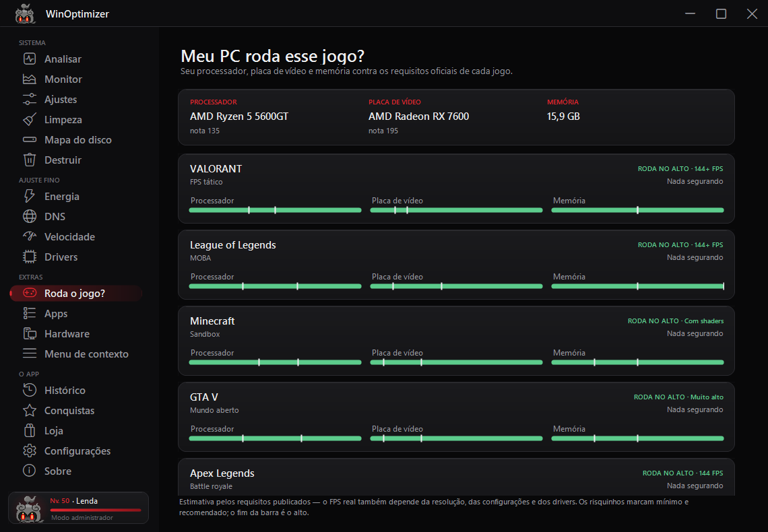Switch to the Conquistas page
This screenshot has height=532, width=768.
tap(76, 410)
